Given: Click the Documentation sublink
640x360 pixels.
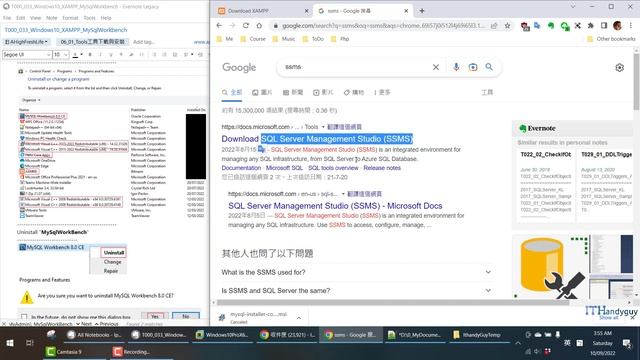Looking at the screenshot, I should [241, 168].
